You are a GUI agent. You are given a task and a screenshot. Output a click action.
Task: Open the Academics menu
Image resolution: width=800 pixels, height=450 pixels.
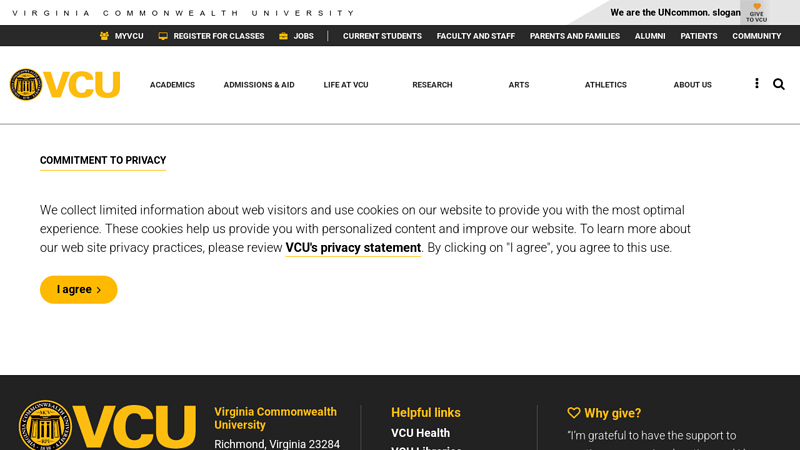click(x=172, y=85)
